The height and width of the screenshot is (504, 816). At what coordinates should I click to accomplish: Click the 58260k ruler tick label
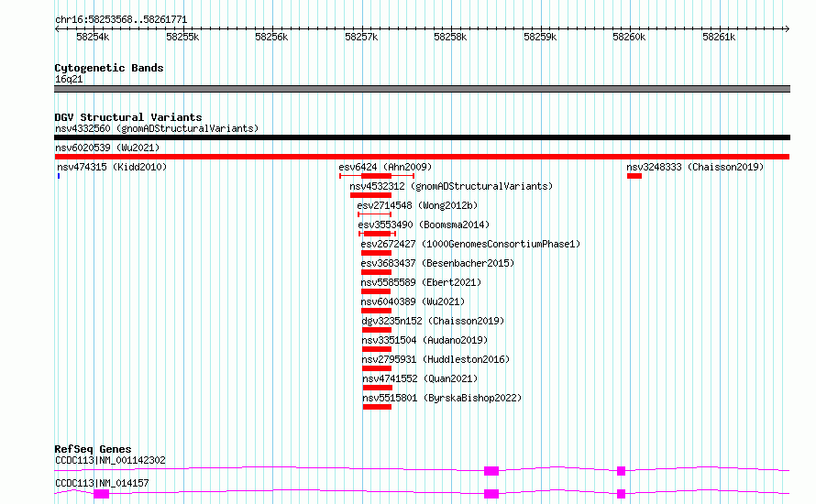coord(629,38)
